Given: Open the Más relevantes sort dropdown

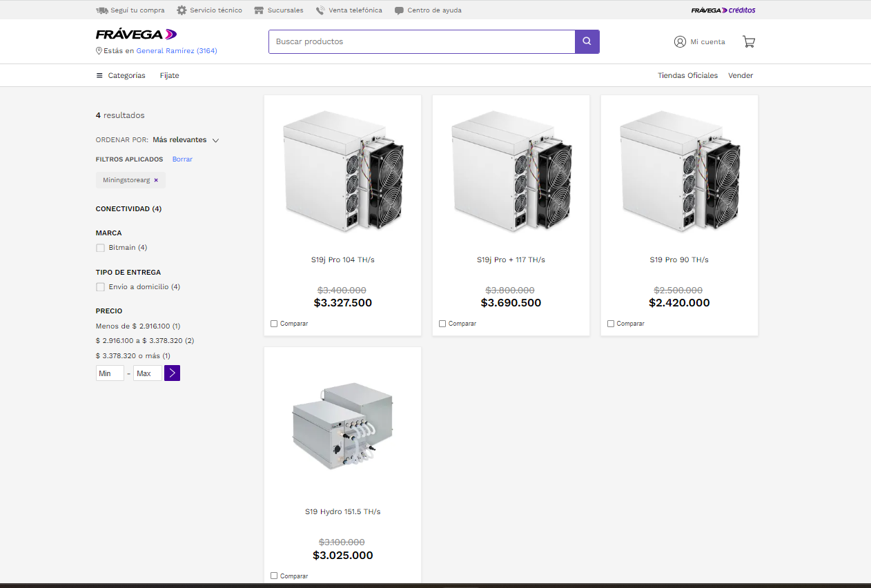Looking at the screenshot, I should tap(185, 140).
